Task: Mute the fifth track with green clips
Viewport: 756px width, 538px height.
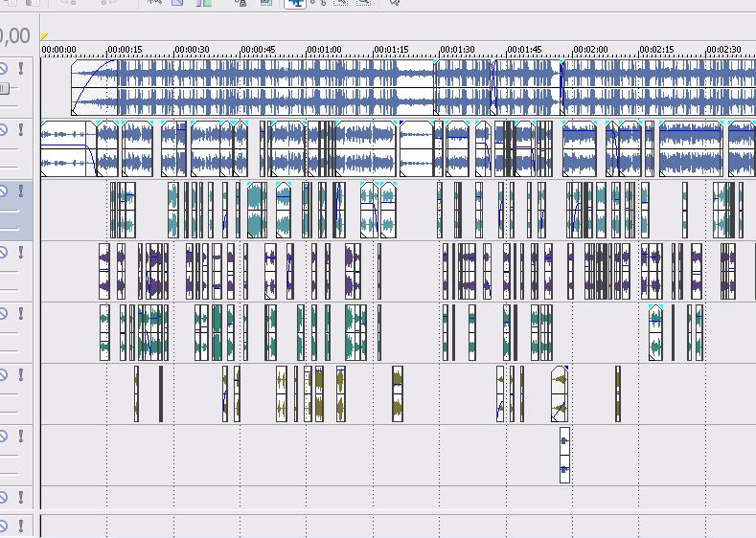Action: 4,314
